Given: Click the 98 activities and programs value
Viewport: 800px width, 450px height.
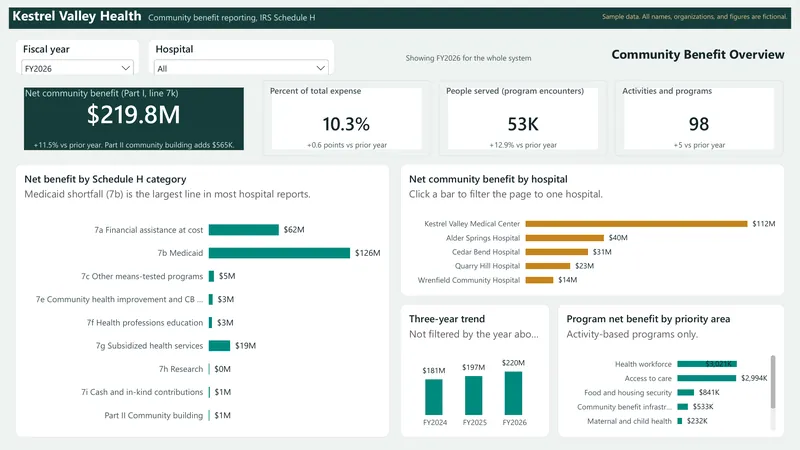Looking at the screenshot, I should (x=698, y=124).
